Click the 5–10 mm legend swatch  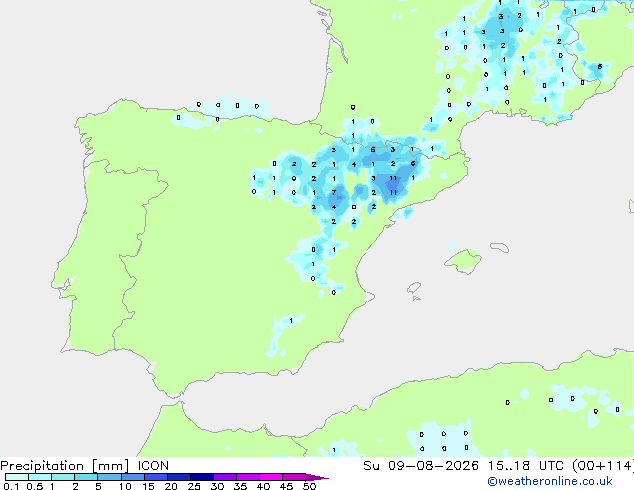tap(109, 477)
